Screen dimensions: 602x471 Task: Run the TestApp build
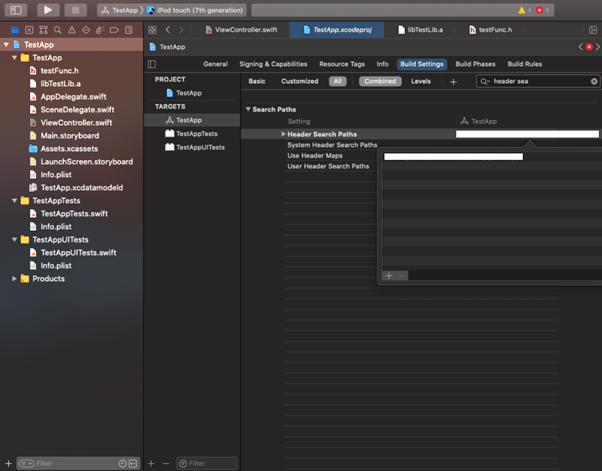click(x=48, y=10)
